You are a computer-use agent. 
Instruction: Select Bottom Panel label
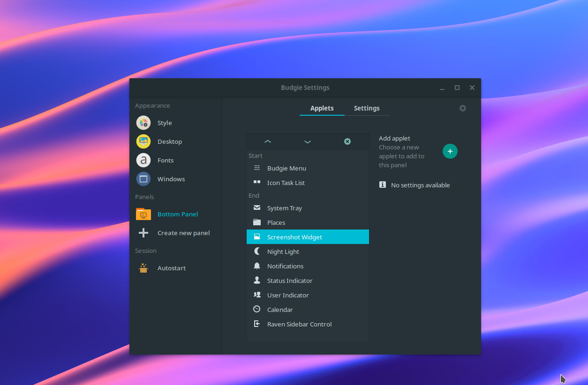click(x=178, y=215)
